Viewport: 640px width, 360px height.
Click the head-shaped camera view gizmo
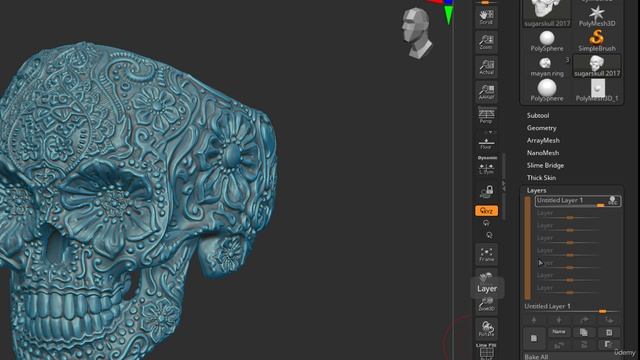[417, 33]
